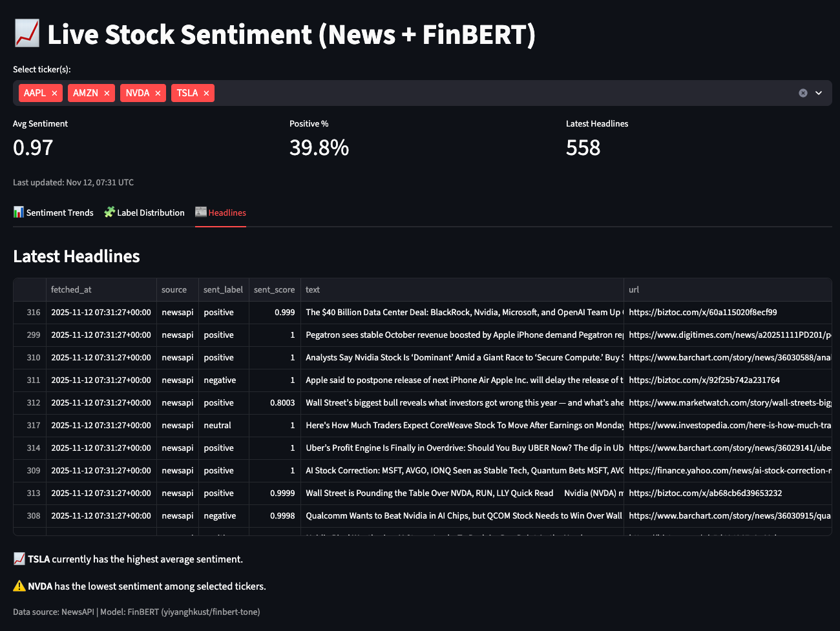
Task: Remove the AMZN ticker tag
Action: (x=107, y=94)
